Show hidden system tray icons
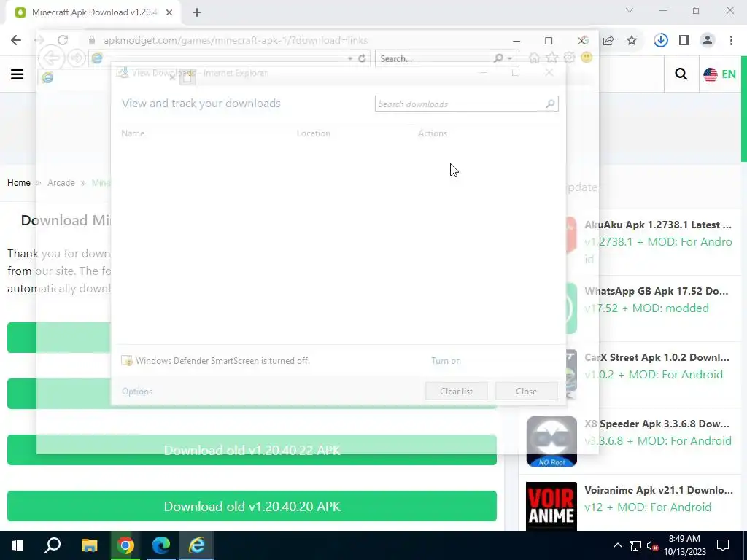747x560 pixels. coord(617,545)
